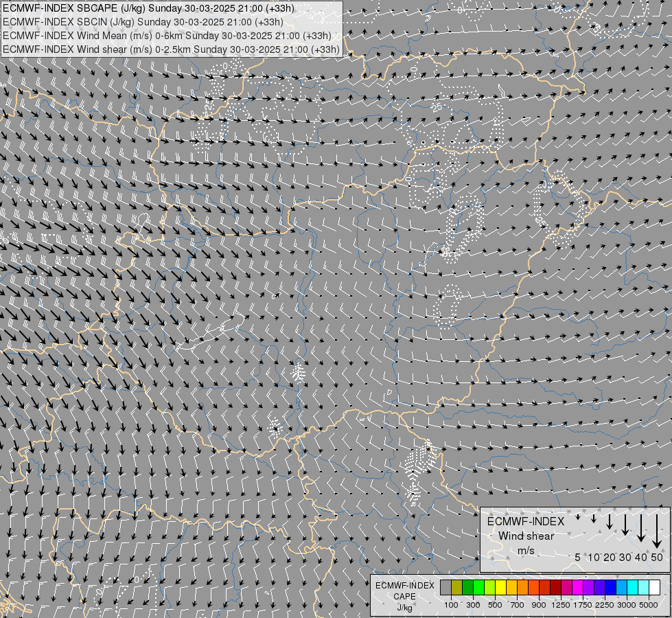This screenshot has width=672, height=618.
Task: Click the '900' CAPE scale label
Action: pyautogui.click(x=539, y=605)
